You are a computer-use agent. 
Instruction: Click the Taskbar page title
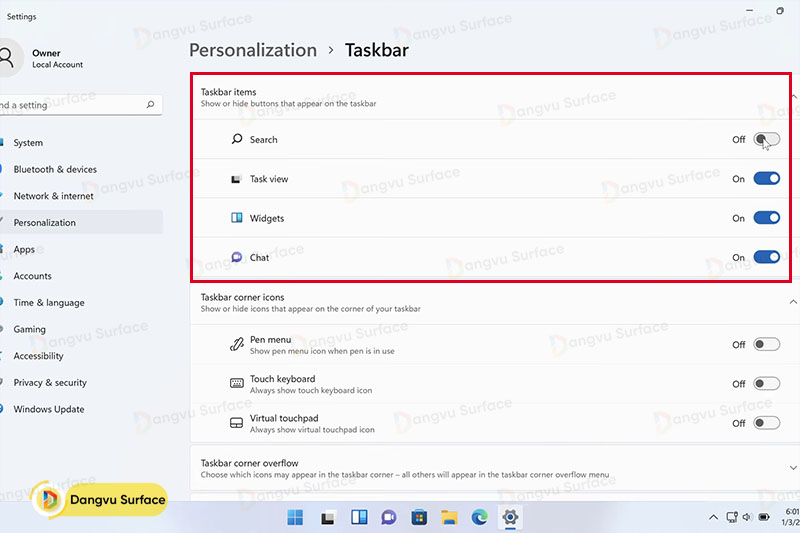[x=377, y=50]
